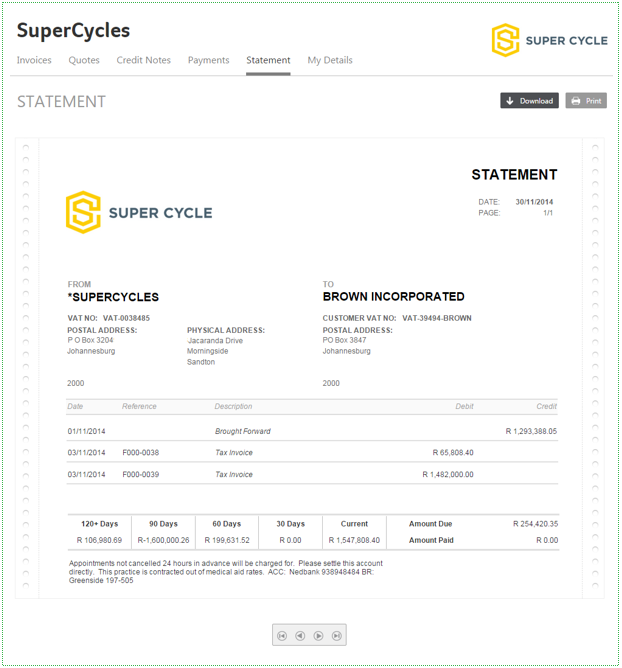622x668 pixels.
Task: Select the F000-0039 Tax Invoice row
Action: click(312, 474)
